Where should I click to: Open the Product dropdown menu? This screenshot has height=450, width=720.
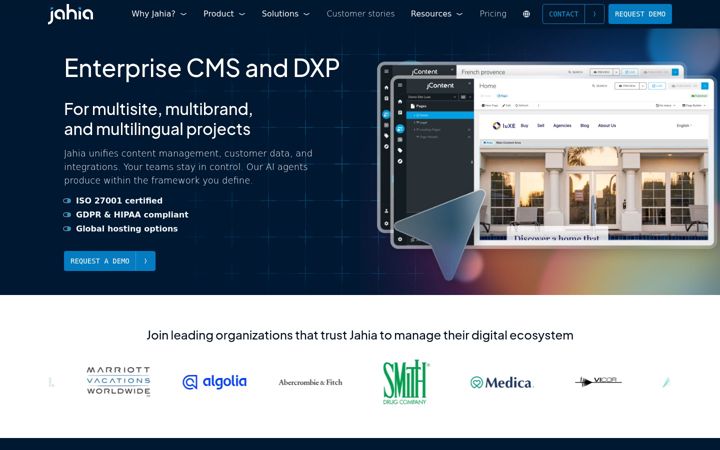tap(224, 14)
